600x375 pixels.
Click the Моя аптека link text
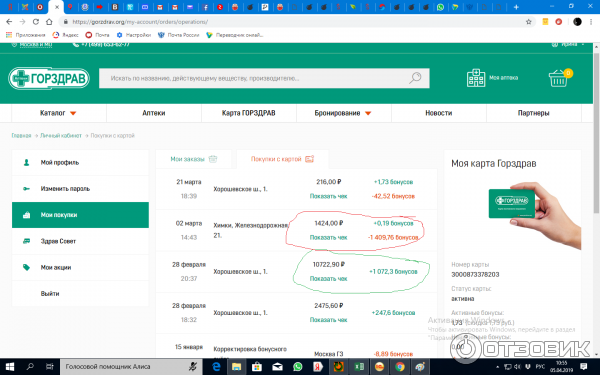504,78
